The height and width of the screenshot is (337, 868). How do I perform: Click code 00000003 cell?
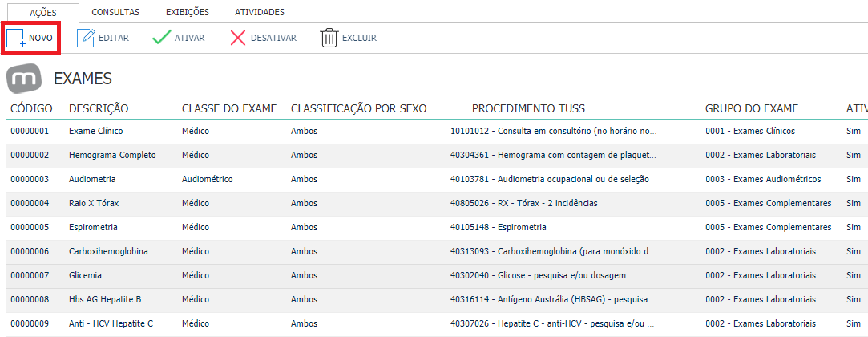[30, 179]
